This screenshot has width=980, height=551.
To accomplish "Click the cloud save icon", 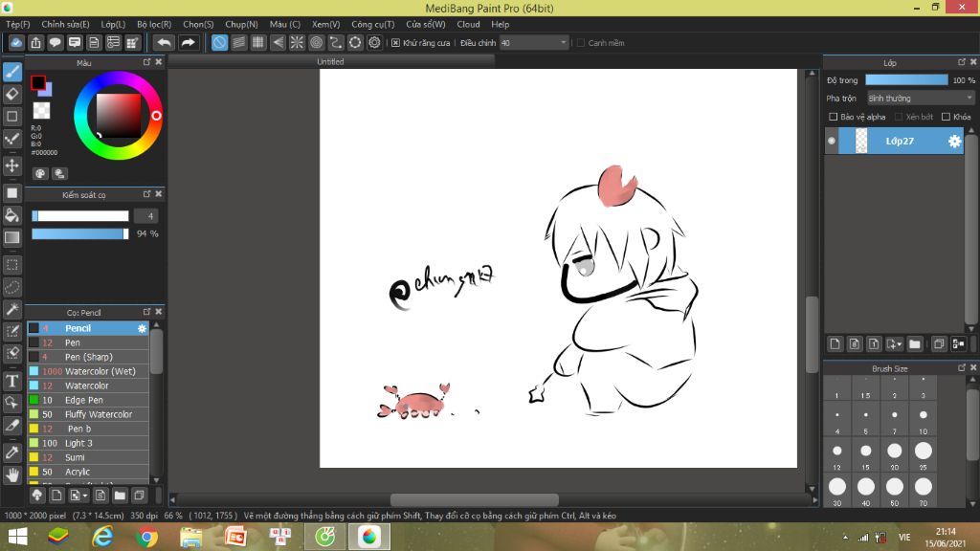I will point(16,42).
